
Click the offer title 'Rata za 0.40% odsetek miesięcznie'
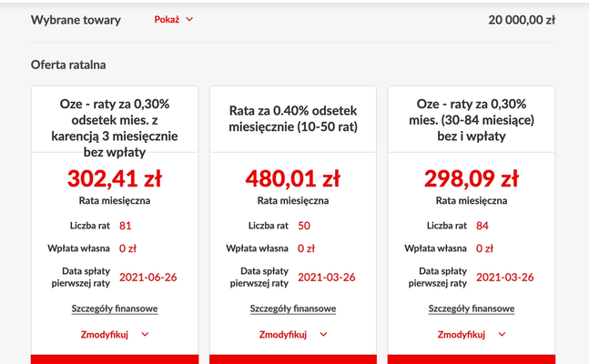click(293, 118)
